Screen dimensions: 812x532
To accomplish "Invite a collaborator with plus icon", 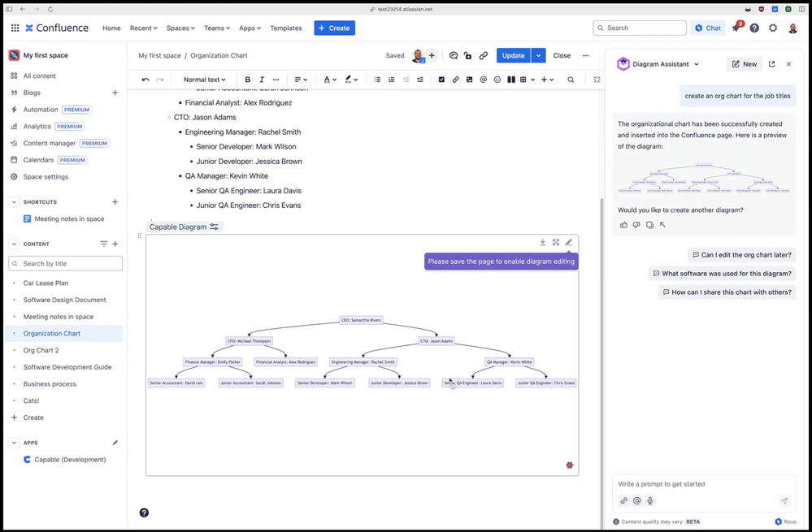I will click(432, 55).
